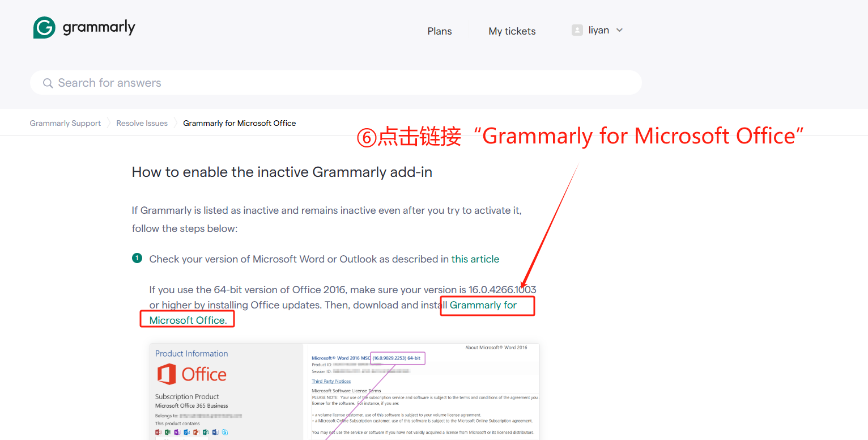Open Grammarly for Microsoft Office breadcrumb
Viewport: 868px width, 440px height.
(x=239, y=123)
